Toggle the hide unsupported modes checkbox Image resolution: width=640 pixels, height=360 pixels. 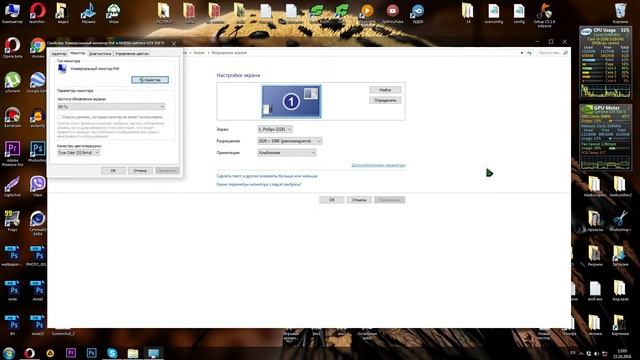pos(60,117)
